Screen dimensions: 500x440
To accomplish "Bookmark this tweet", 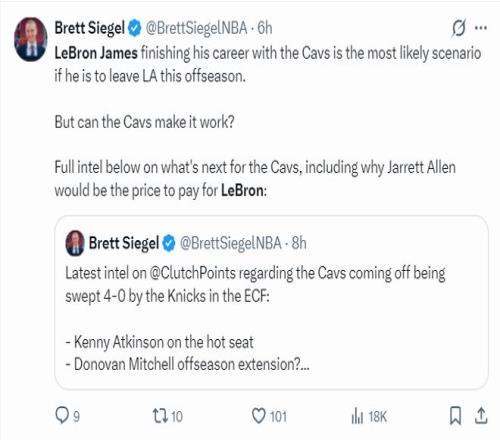I will coord(455,416).
